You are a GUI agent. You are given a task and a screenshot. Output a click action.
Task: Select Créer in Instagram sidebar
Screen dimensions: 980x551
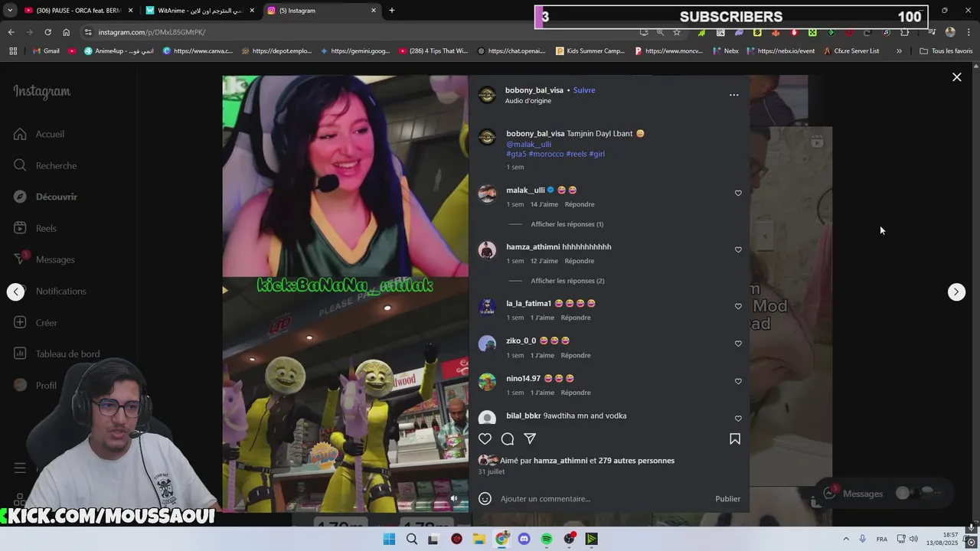(x=36, y=322)
